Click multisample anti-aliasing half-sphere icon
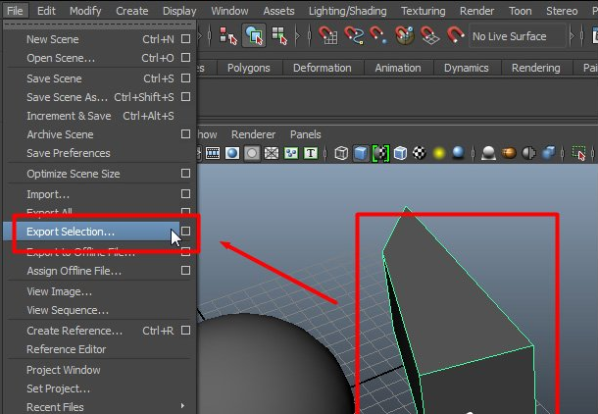 click(529, 153)
